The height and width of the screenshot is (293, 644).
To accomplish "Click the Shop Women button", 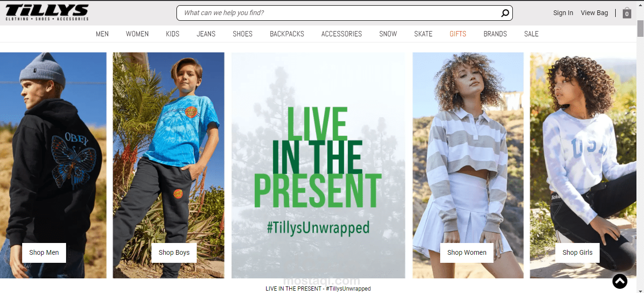I will [467, 252].
